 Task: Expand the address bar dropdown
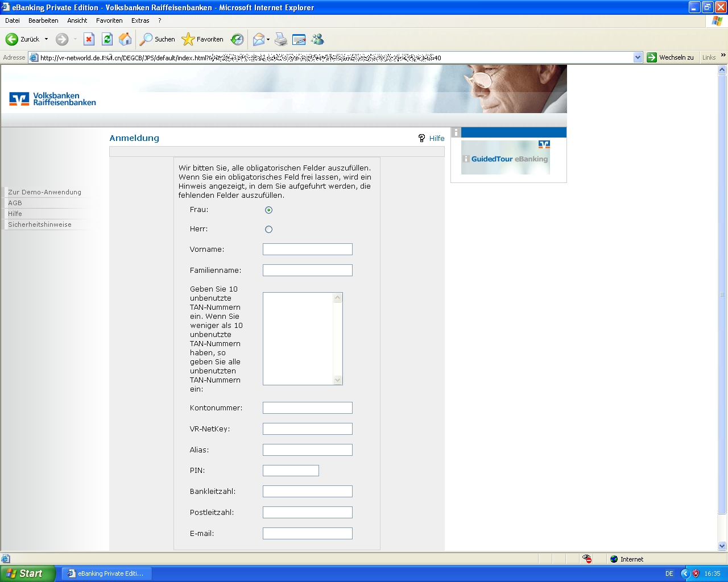click(x=638, y=57)
